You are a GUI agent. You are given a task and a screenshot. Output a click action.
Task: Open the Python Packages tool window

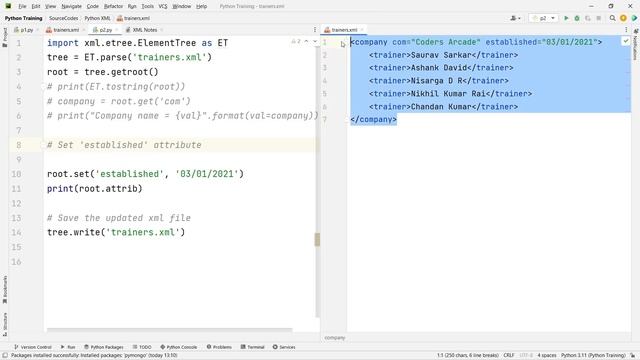pyautogui.click(x=104, y=347)
